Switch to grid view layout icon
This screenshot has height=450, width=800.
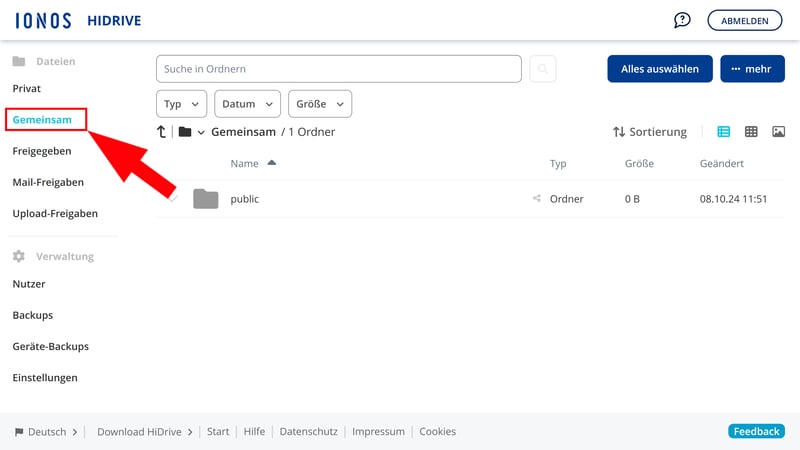[751, 132]
